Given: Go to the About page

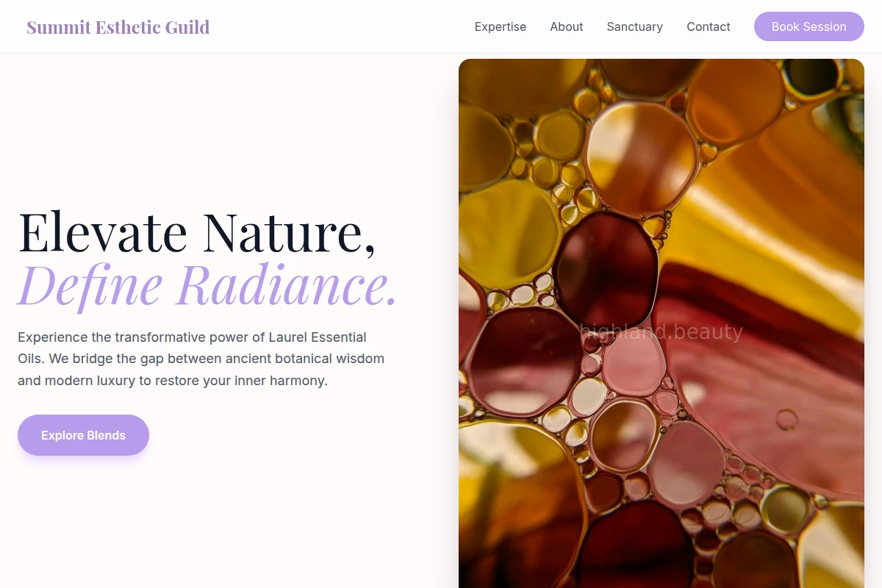Looking at the screenshot, I should tap(567, 26).
